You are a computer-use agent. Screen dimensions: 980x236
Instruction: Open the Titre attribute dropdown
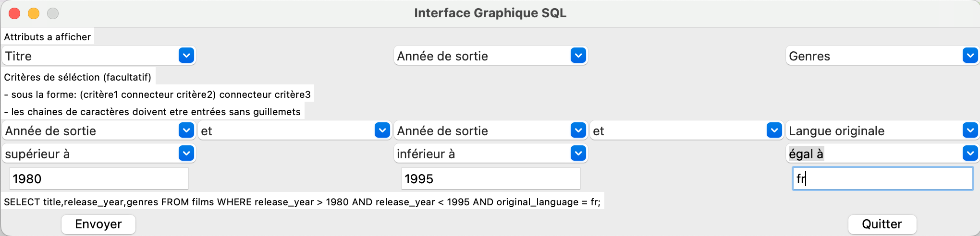click(186, 56)
